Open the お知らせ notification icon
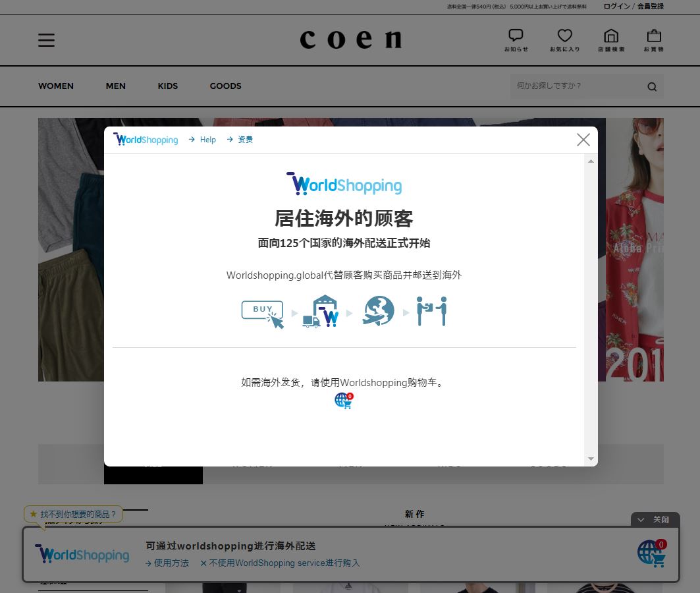This screenshot has width=700, height=593. (516, 40)
